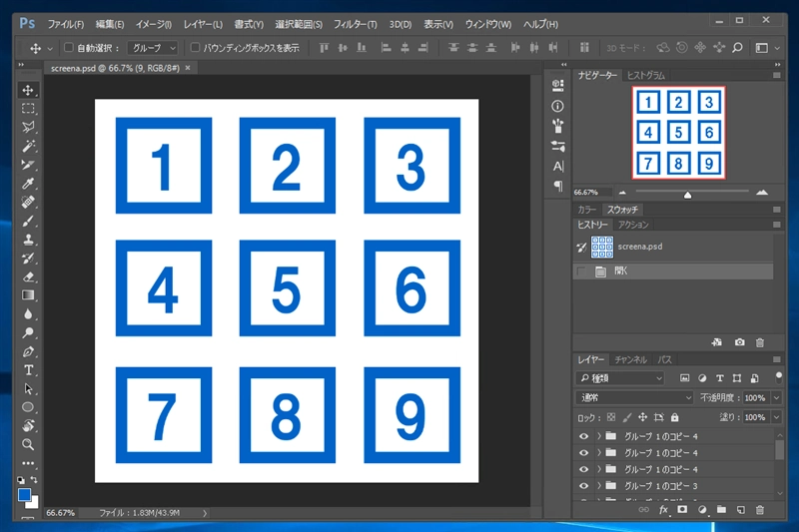This screenshot has width=799, height=532.
Task: Open the グループ auto-select dropdown
Action: (153, 48)
